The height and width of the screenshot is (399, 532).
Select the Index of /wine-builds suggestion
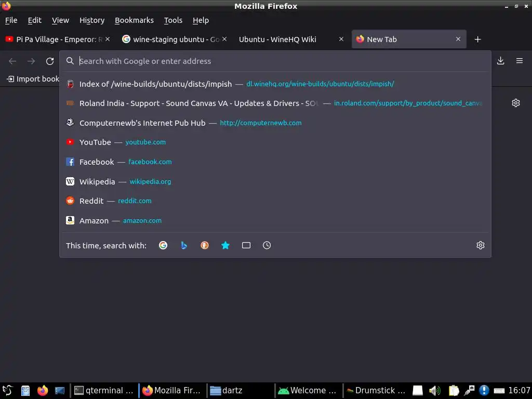pos(275,84)
